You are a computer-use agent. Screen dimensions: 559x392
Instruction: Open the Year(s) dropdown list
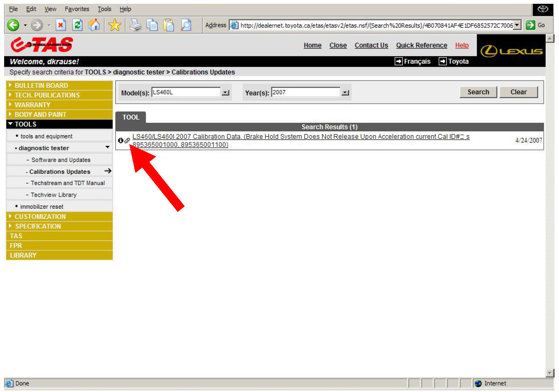(345, 92)
